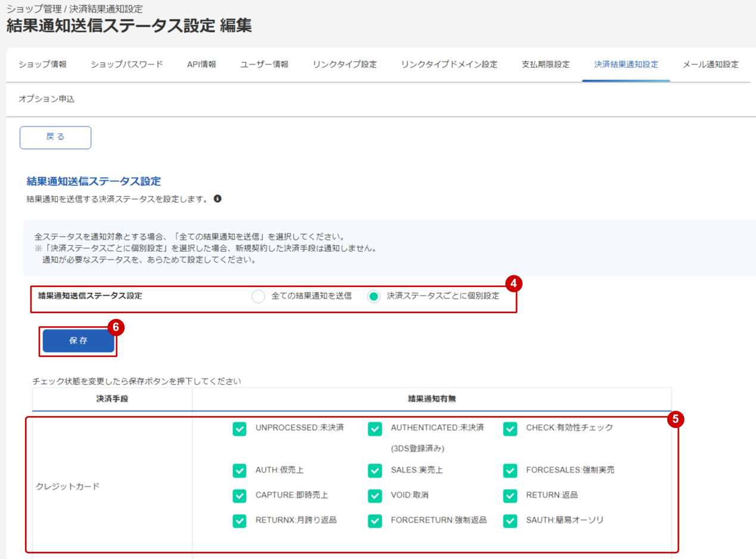Click the 保存 save button
The image size is (756, 559).
pyautogui.click(x=77, y=339)
